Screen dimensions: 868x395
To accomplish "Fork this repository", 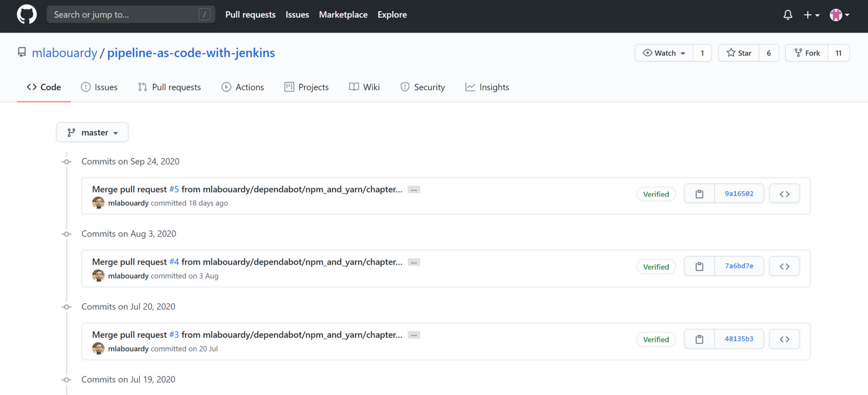I will pyautogui.click(x=807, y=53).
